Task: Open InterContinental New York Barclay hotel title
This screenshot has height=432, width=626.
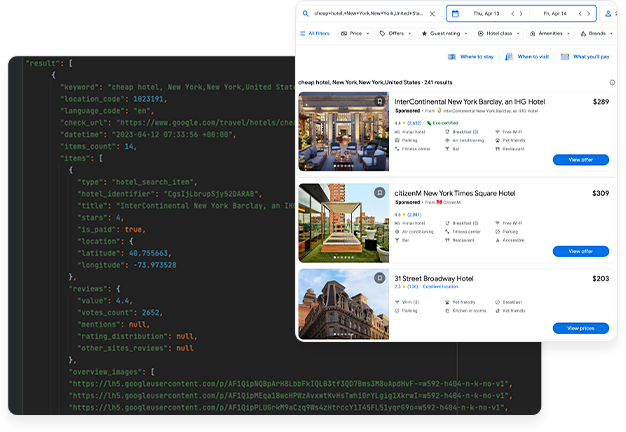Action: click(470, 102)
